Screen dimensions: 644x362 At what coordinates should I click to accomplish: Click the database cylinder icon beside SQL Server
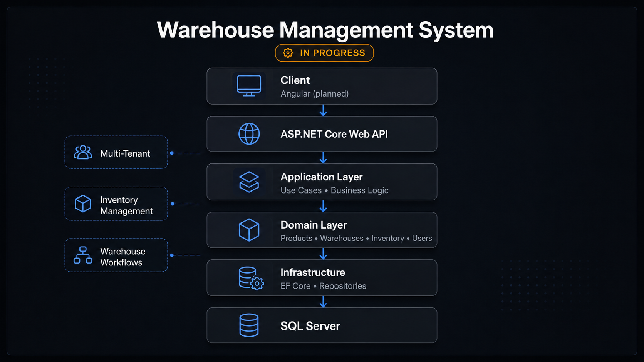click(249, 325)
